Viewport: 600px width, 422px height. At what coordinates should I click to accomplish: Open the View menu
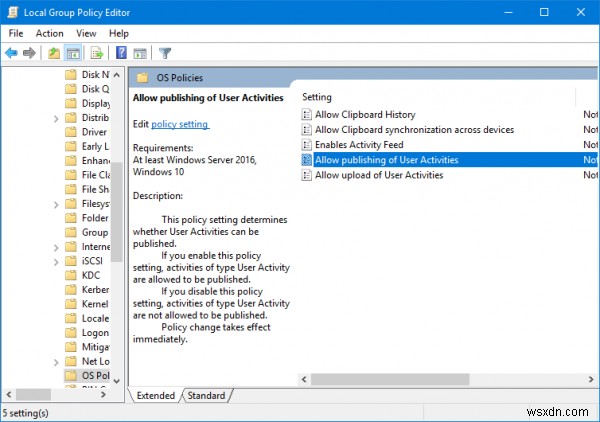(86, 34)
